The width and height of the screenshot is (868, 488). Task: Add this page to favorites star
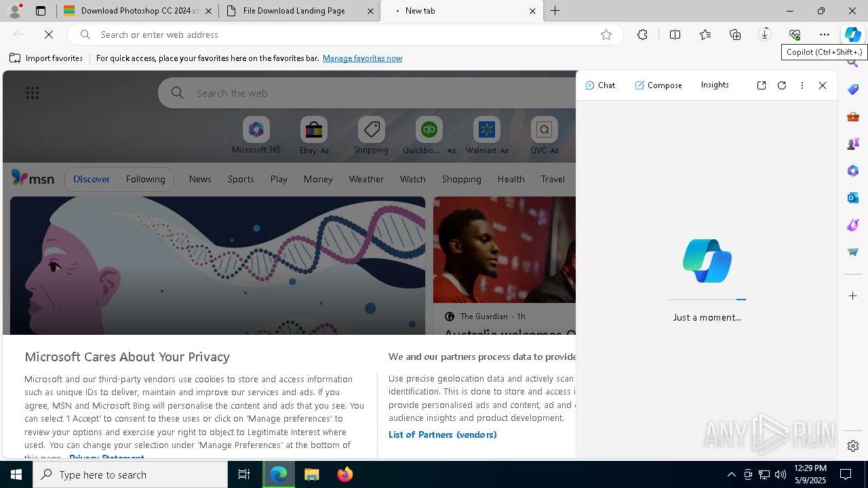[x=606, y=35]
